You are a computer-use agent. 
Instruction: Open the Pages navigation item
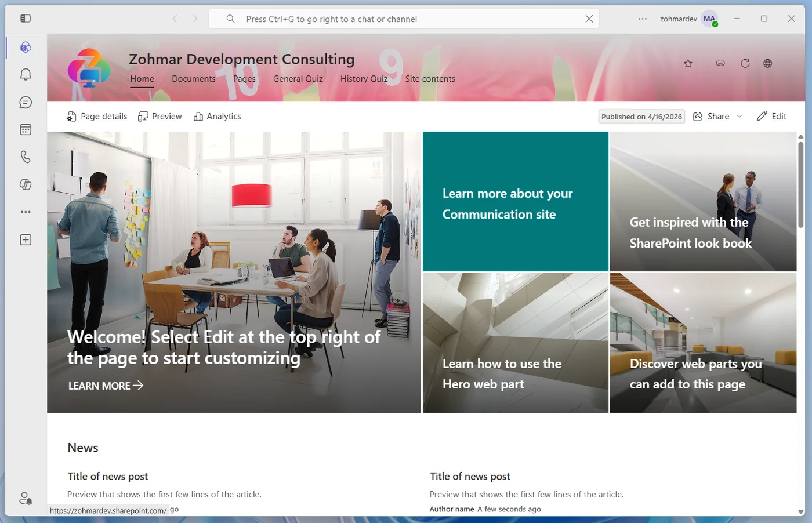244,79
